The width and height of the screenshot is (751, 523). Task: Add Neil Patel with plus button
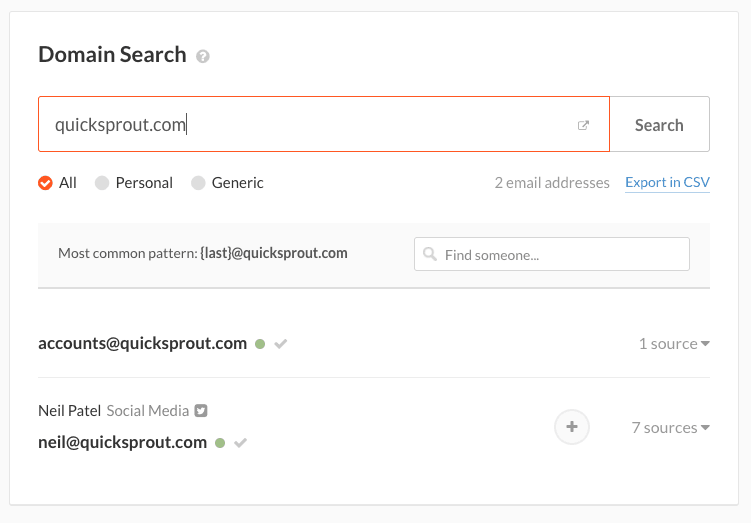point(572,427)
